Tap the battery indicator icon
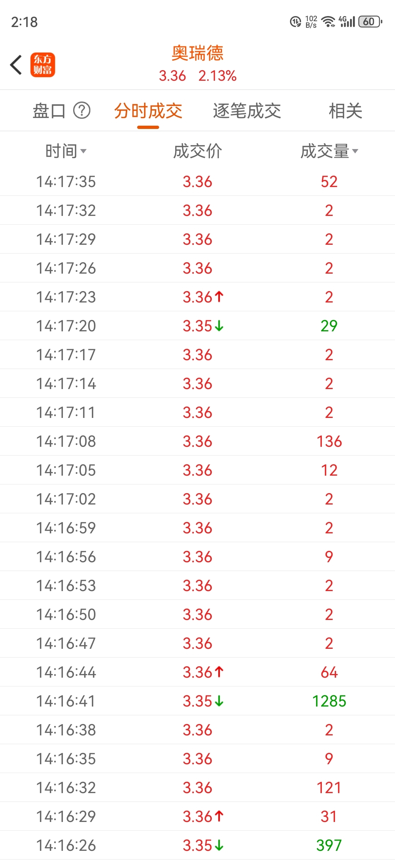 tap(370, 22)
